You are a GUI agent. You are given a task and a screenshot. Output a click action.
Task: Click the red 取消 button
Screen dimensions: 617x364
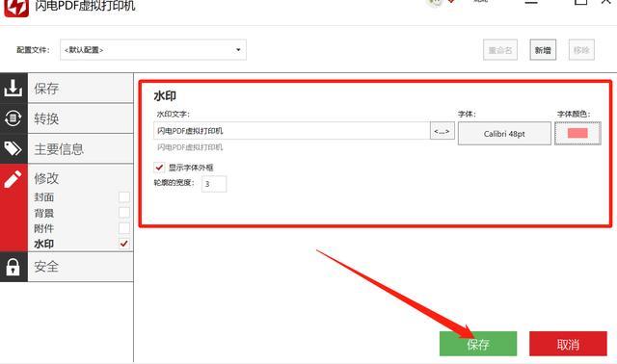click(568, 344)
